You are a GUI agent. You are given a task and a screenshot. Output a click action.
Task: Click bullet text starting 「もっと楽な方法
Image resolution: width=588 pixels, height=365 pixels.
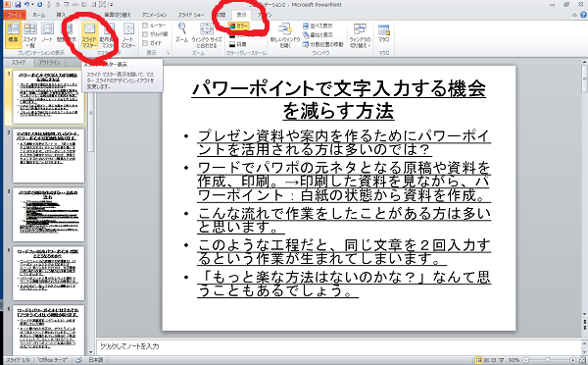coord(344,284)
